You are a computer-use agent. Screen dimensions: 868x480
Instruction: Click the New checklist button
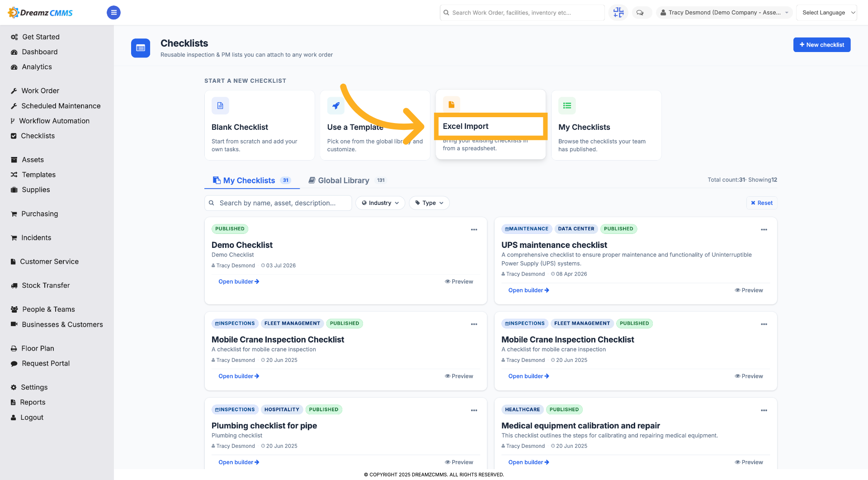(x=822, y=45)
